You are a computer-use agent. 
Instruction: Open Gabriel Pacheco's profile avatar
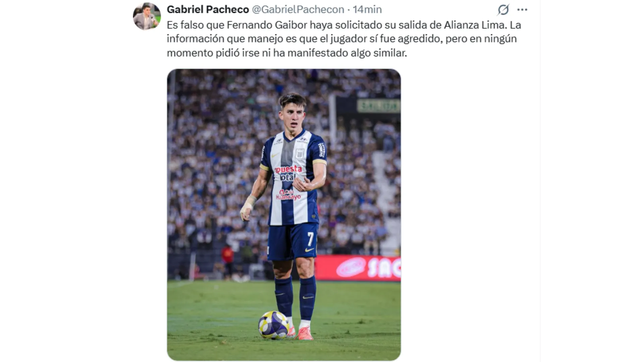147,16
